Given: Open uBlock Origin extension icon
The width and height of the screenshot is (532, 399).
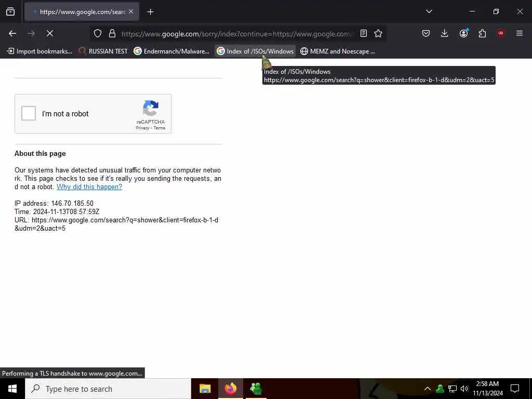Looking at the screenshot, I should (x=501, y=33).
